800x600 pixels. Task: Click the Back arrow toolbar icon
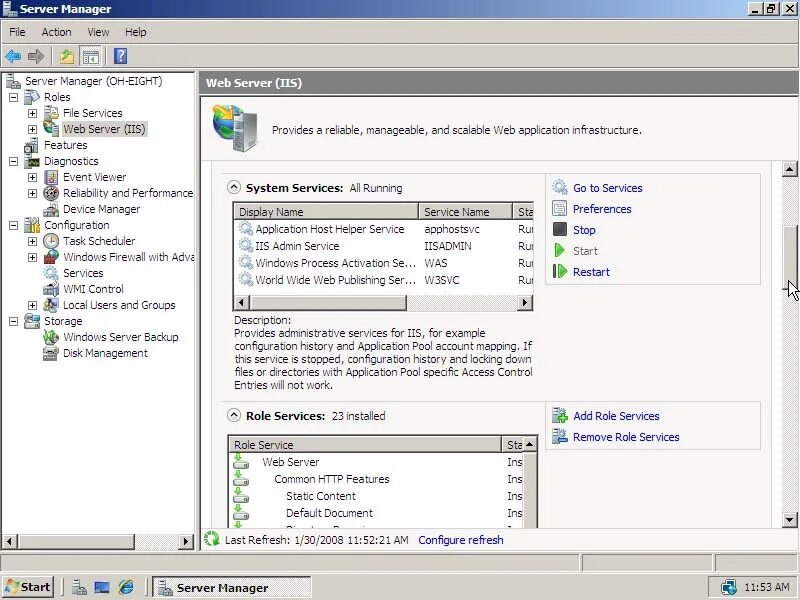pos(13,56)
